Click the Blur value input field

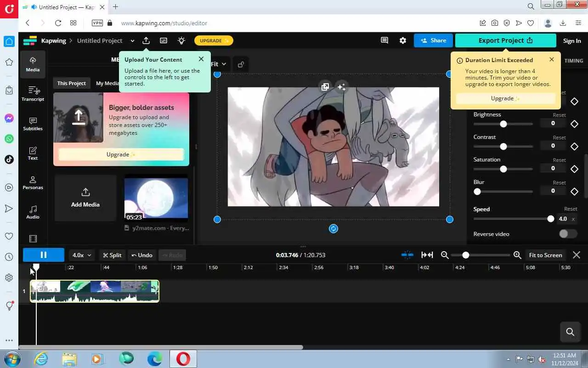pyautogui.click(x=553, y=191)
